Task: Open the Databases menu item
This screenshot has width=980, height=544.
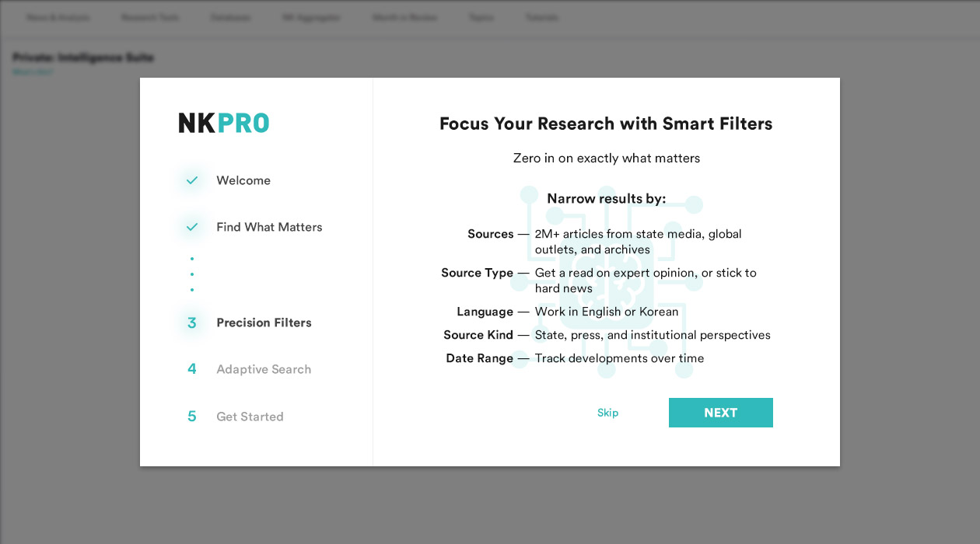Action: coord(230,17)
